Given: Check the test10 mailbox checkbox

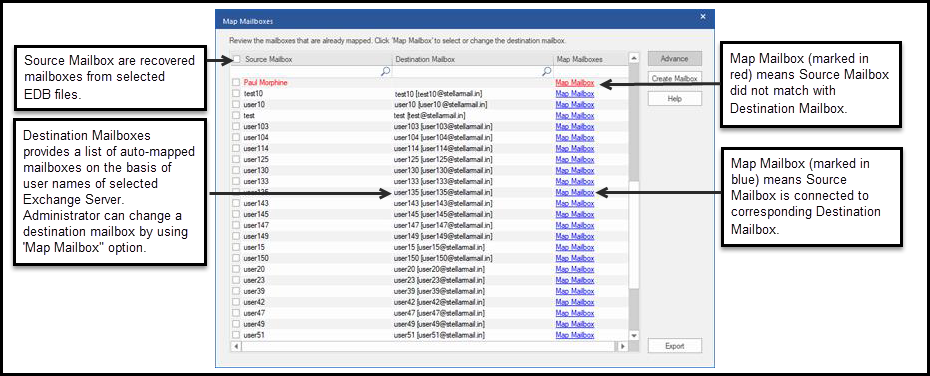Looking at the screenshot, I should (x=236, y=94).
